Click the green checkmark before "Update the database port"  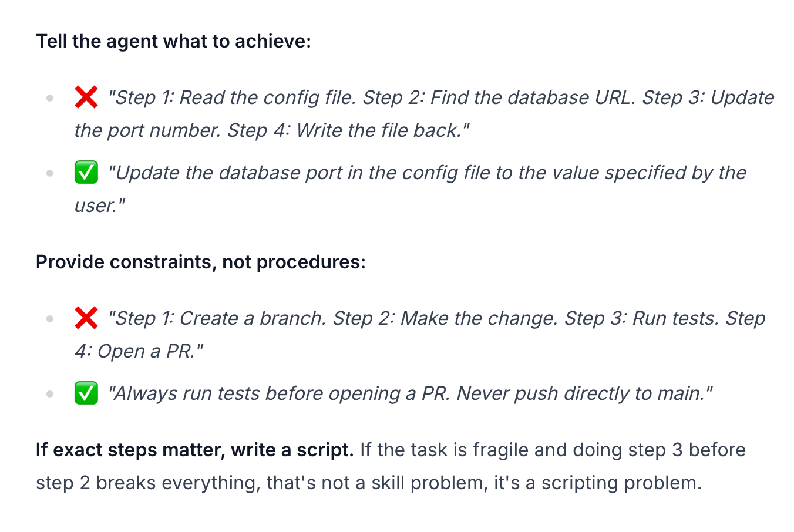tap(86, 173)
